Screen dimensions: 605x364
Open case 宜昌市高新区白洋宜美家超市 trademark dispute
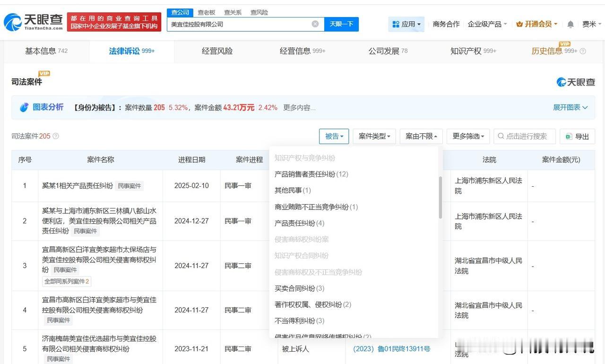click(x=99, y=305)
